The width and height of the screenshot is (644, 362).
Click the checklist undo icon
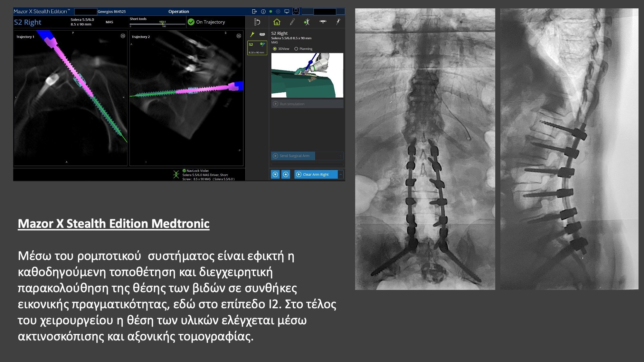coord(257,22)
